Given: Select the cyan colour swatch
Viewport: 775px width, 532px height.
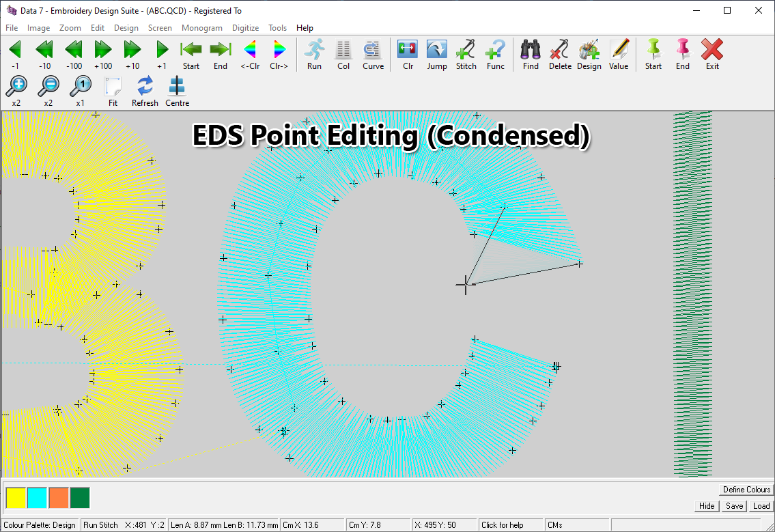Looking at the screenshot, I should (37, 498).
